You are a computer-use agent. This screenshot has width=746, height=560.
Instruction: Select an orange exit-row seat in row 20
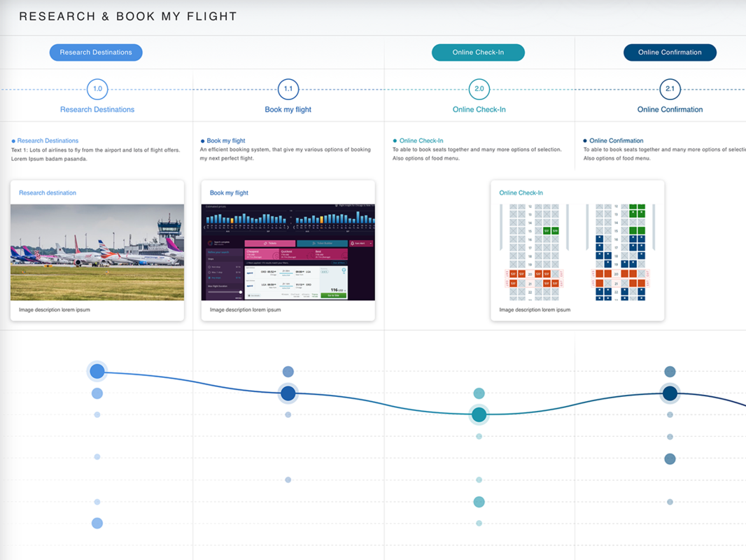tap(513, 274)
